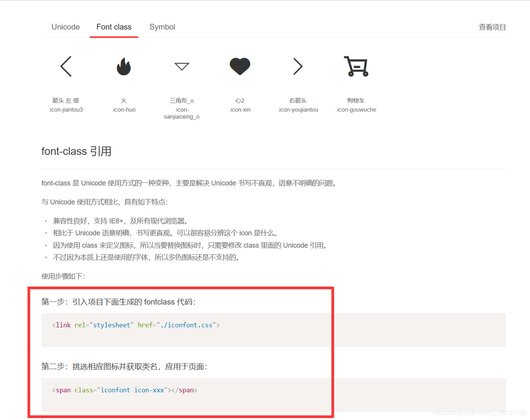Click the 箭头 左 细 label
This screenshot has width=530, height=420.
tap(66, 101)
